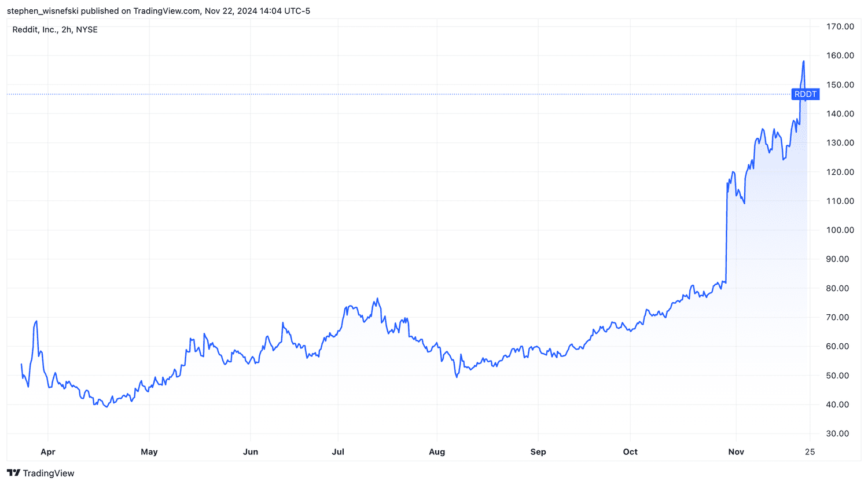
Task: Click the 110.00 price axis label
Action: point(840,201)
